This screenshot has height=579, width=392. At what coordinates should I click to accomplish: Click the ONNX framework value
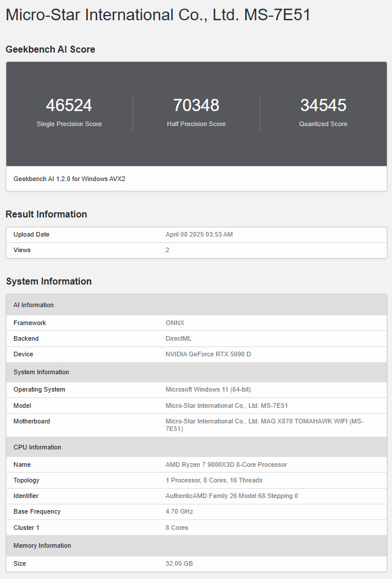point(175,323)
